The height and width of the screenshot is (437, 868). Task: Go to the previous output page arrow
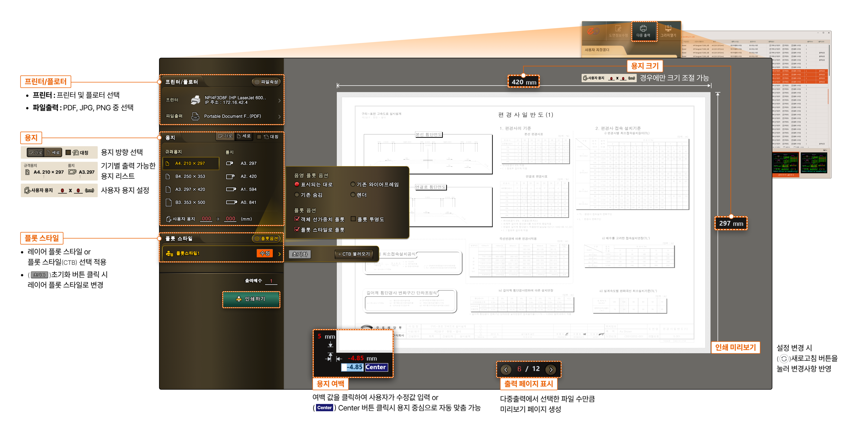coord(505,370)
